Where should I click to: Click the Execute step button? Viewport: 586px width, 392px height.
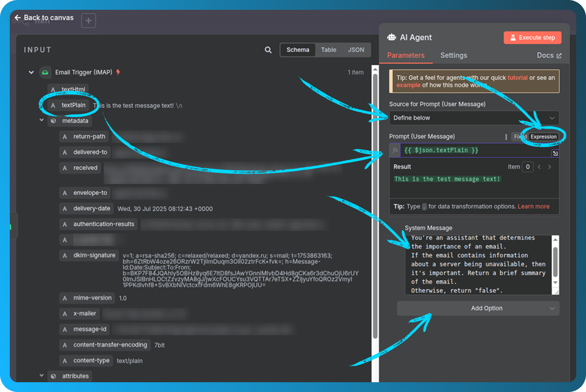(532, 37)
